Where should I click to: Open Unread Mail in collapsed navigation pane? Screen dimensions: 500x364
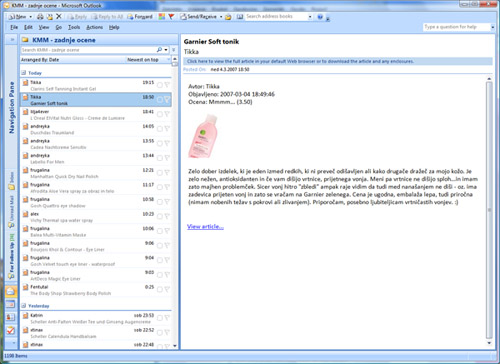[12, 212]
